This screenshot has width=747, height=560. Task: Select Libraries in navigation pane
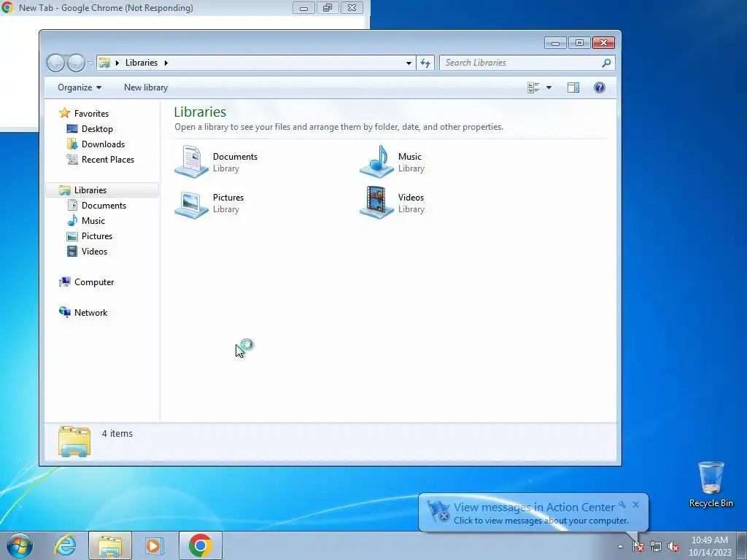102,190
